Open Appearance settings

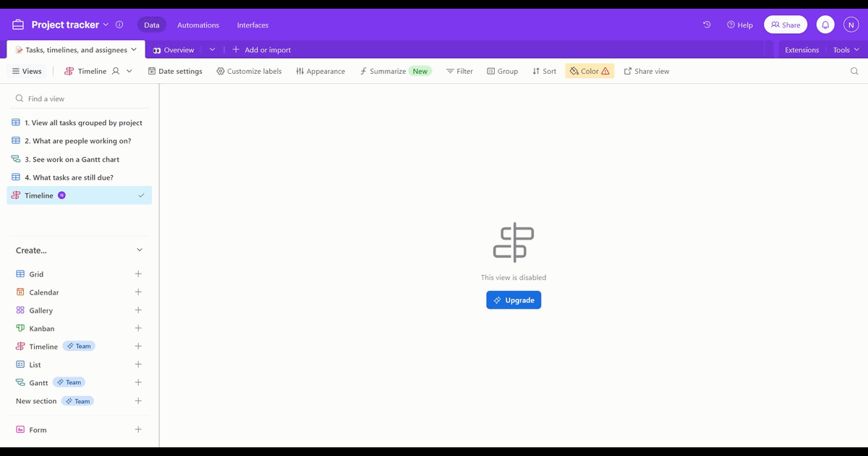320,71
